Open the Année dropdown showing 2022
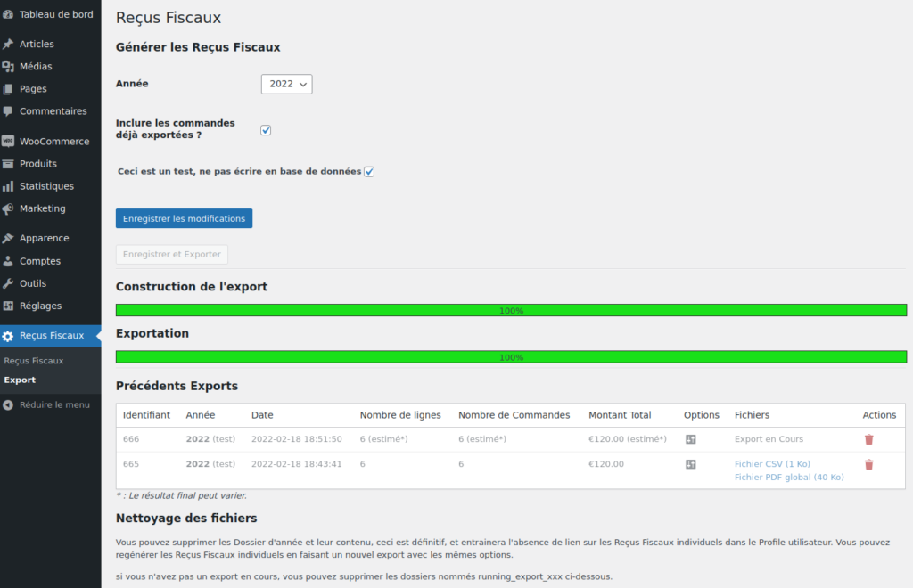This screenshot has height=588, width=913. point(286,84)
